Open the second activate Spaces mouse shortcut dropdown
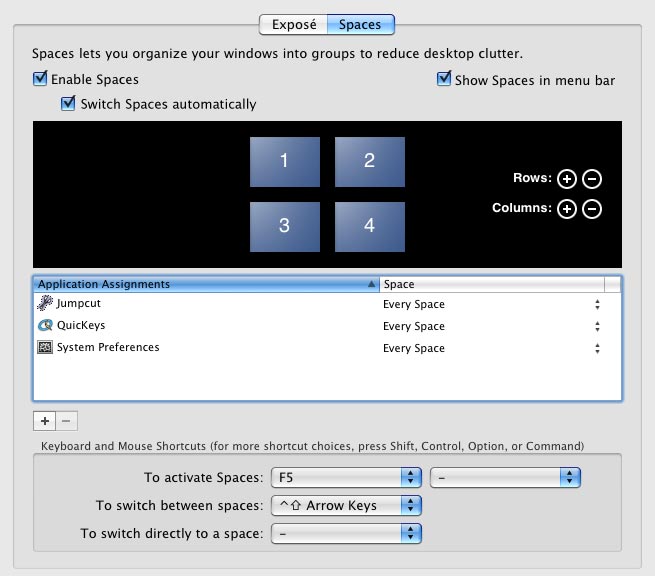The image size is (655, 576). [505, 477]
